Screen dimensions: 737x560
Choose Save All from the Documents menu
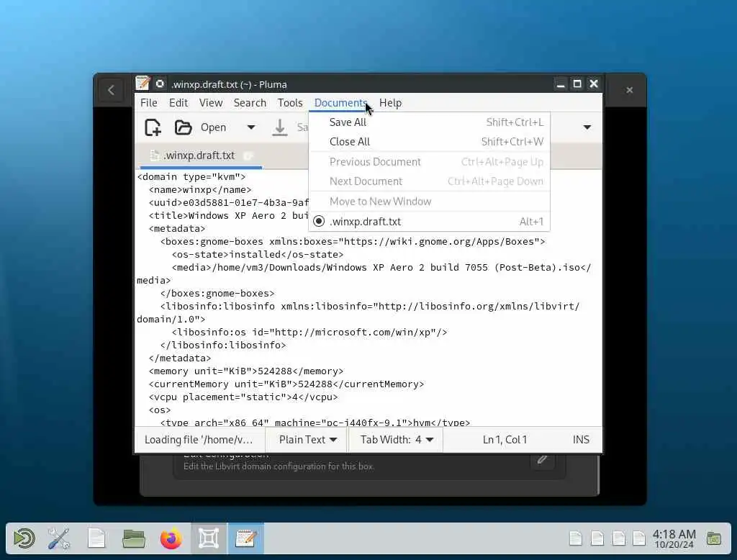[x=429, y=122]
